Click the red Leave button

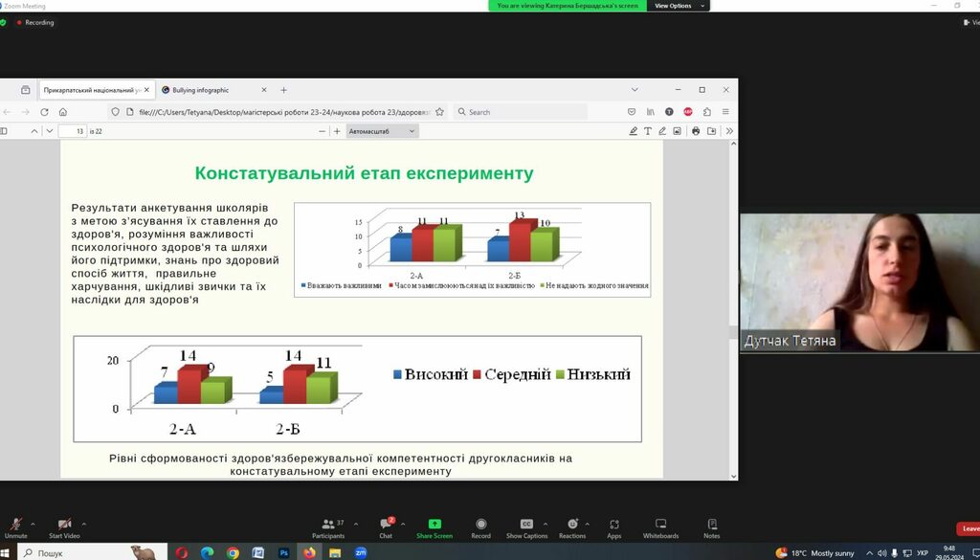[x=969, y=528]
